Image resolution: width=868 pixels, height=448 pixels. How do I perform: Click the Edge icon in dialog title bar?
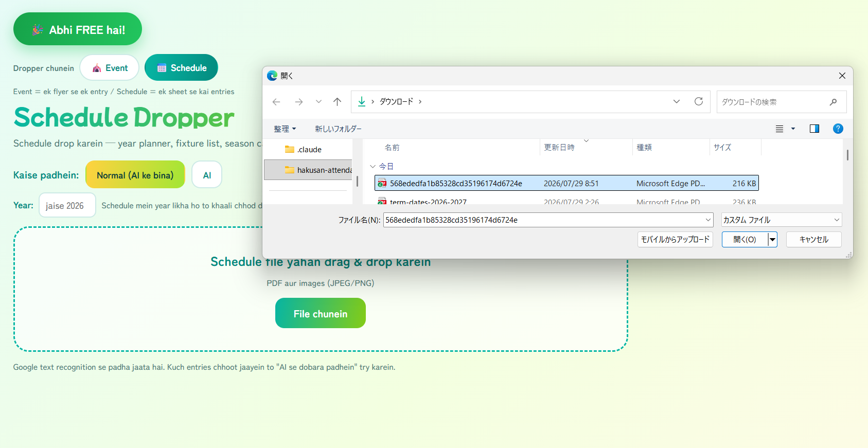pos(272,76)
